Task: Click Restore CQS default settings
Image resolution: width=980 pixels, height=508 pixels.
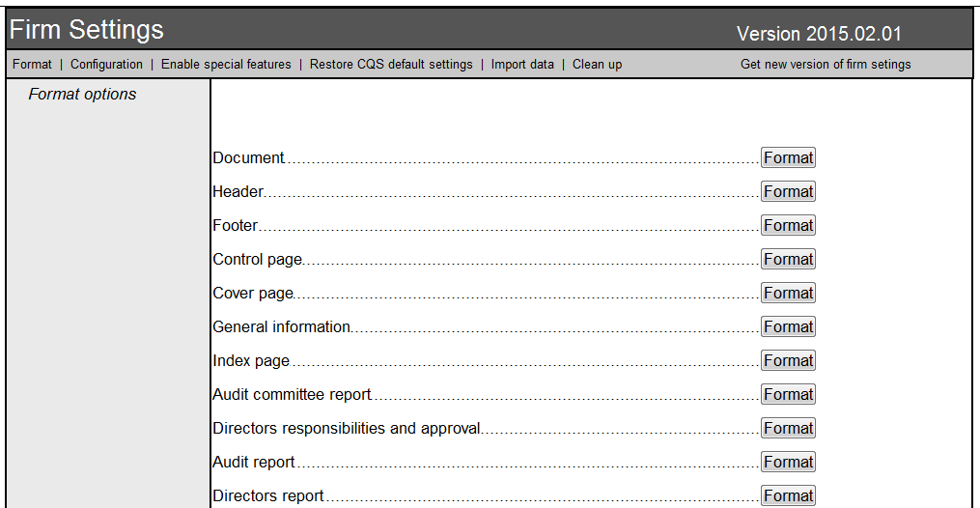Action: click(391, 65)
